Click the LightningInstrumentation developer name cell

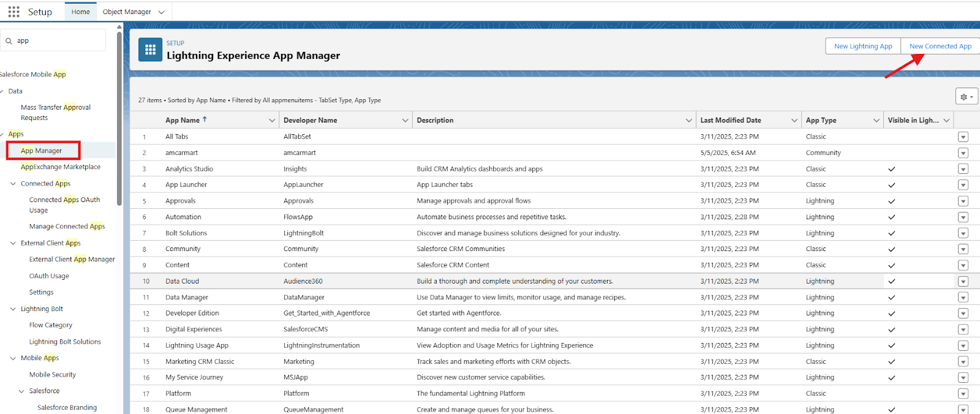[x=322, y=345]
